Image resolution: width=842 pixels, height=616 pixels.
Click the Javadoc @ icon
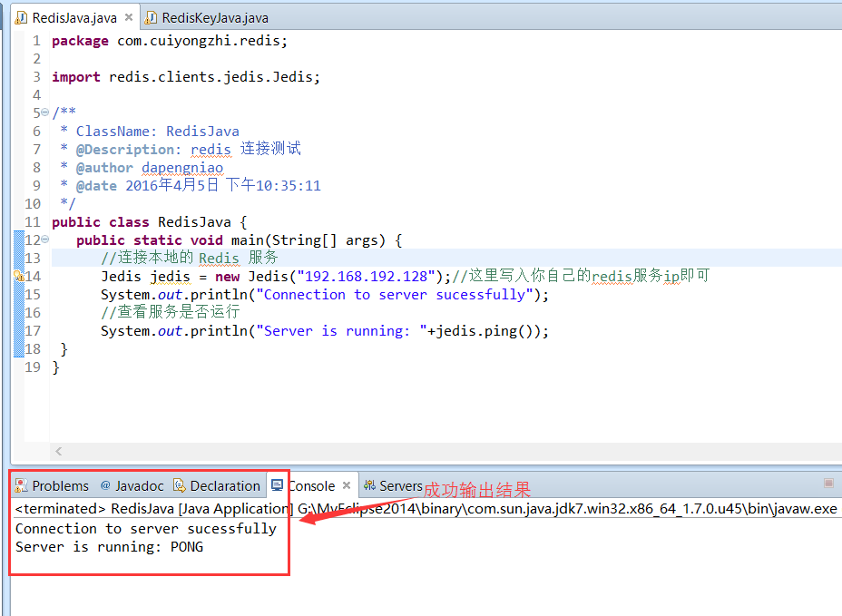pyautogui.click(x=105, y=485)
